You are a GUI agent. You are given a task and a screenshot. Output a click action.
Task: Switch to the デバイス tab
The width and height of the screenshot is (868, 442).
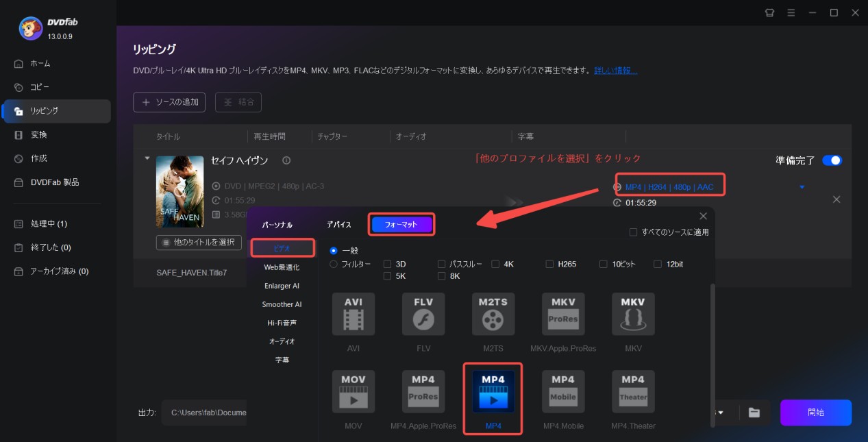click(338, 225)
